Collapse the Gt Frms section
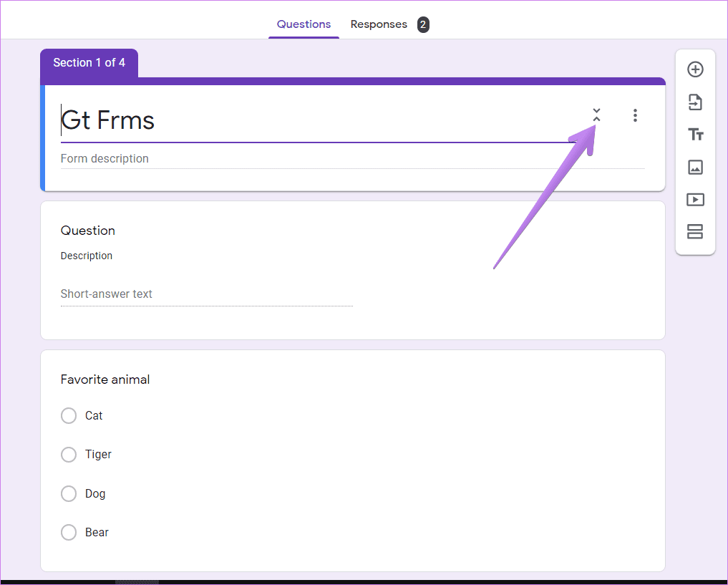Viewport: 728px width, 585px height. pyautogui.click(x=596, y=115)
